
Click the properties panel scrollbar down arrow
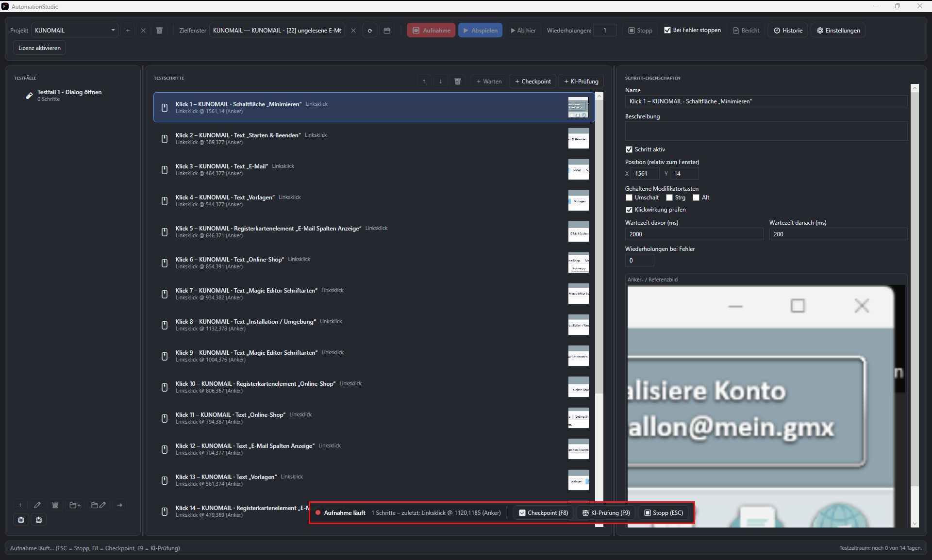pyautogui.click(x=915, y=524)
